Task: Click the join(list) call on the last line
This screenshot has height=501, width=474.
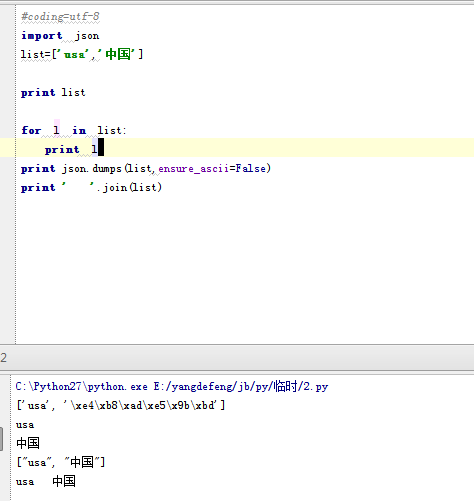Action: 132,187
